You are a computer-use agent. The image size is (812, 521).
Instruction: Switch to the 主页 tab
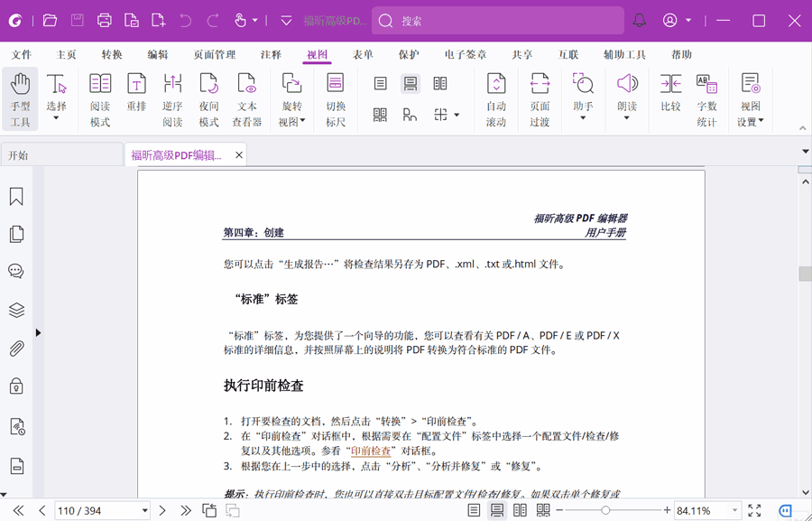(66, 54)
